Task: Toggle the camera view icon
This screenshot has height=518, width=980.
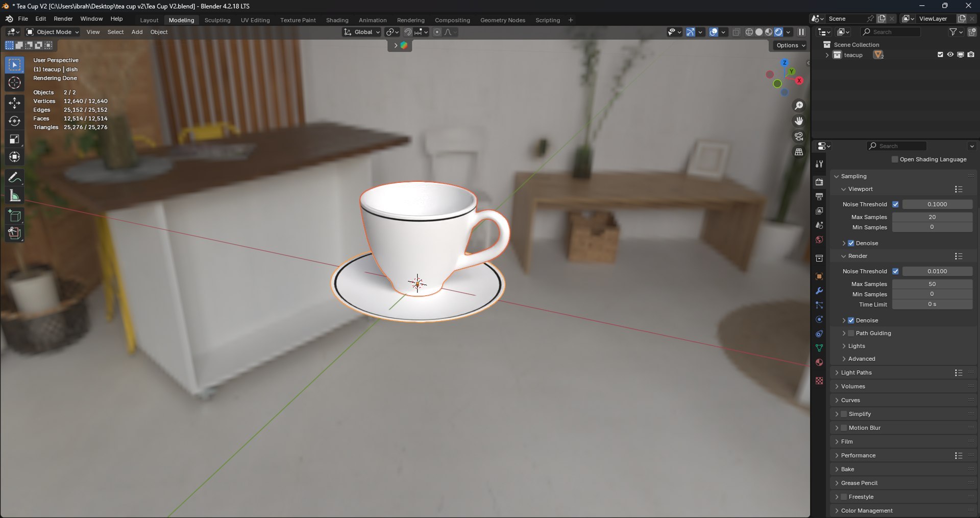Action: [x=799, y=136]
